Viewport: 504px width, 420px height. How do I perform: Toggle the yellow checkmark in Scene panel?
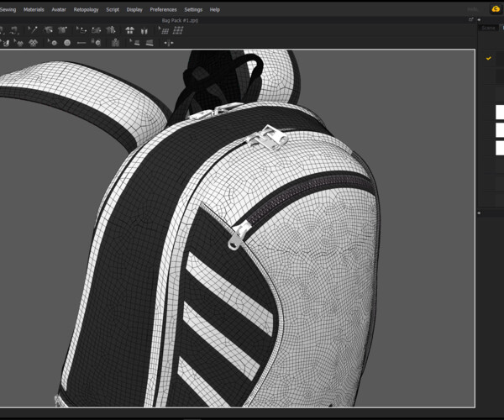point(489,58)
